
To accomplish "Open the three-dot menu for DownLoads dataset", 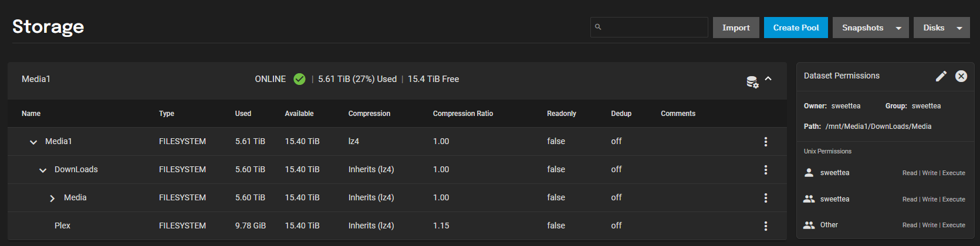I will [766, 170].
